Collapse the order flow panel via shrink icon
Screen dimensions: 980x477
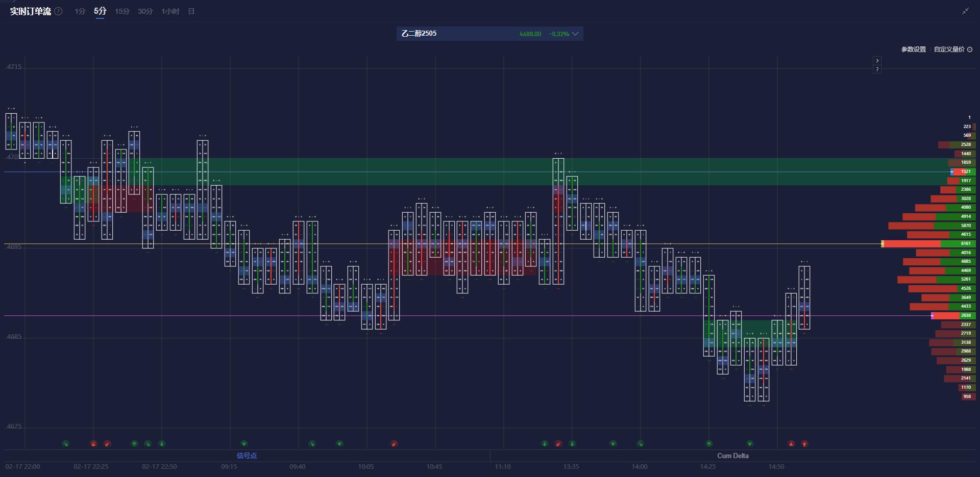(965, 11)
